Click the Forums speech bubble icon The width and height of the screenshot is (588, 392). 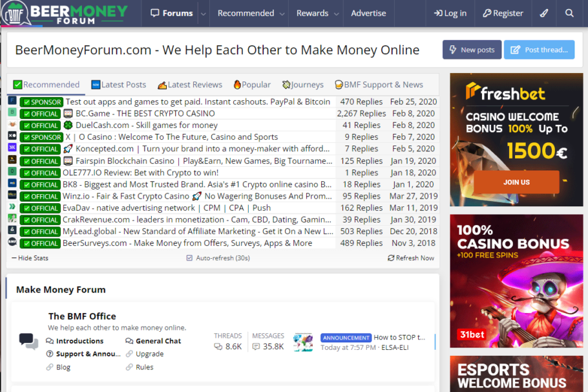coord(154,13)
